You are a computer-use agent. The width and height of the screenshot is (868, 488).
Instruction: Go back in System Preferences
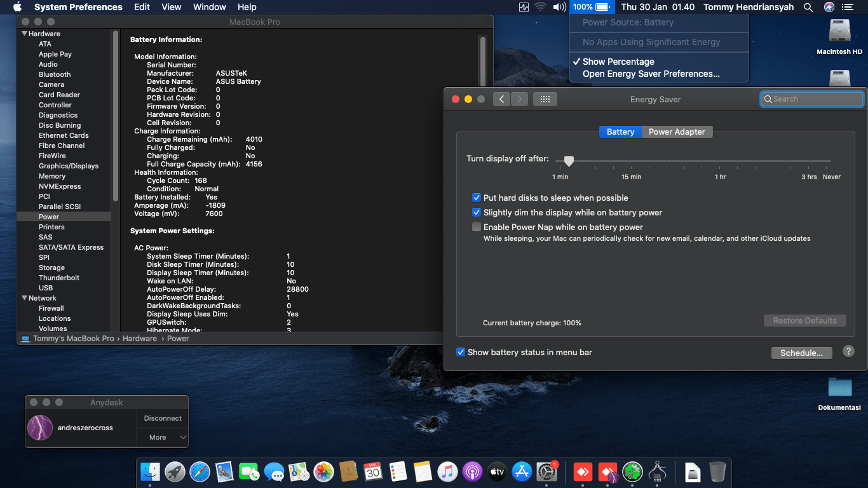coord(501,99)
